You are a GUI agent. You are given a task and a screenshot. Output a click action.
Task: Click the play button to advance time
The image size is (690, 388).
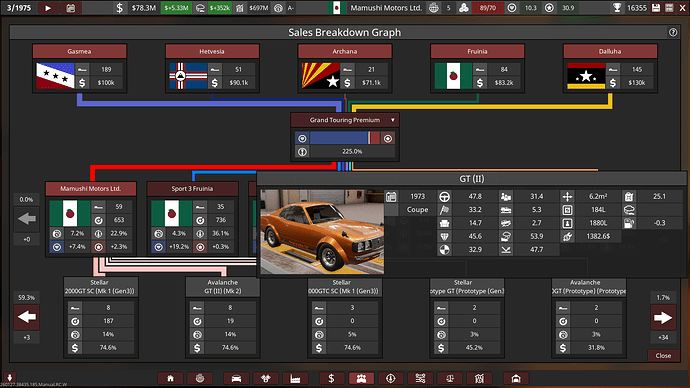pyautogui.click(x=48, y=8)
